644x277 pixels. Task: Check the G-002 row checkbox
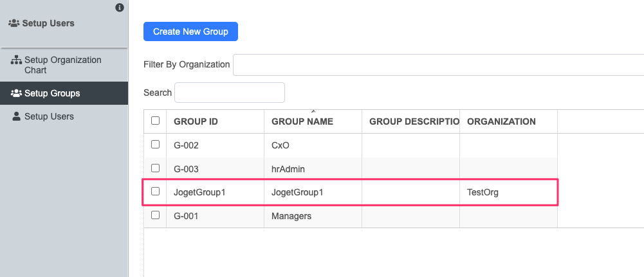(155, 145)
